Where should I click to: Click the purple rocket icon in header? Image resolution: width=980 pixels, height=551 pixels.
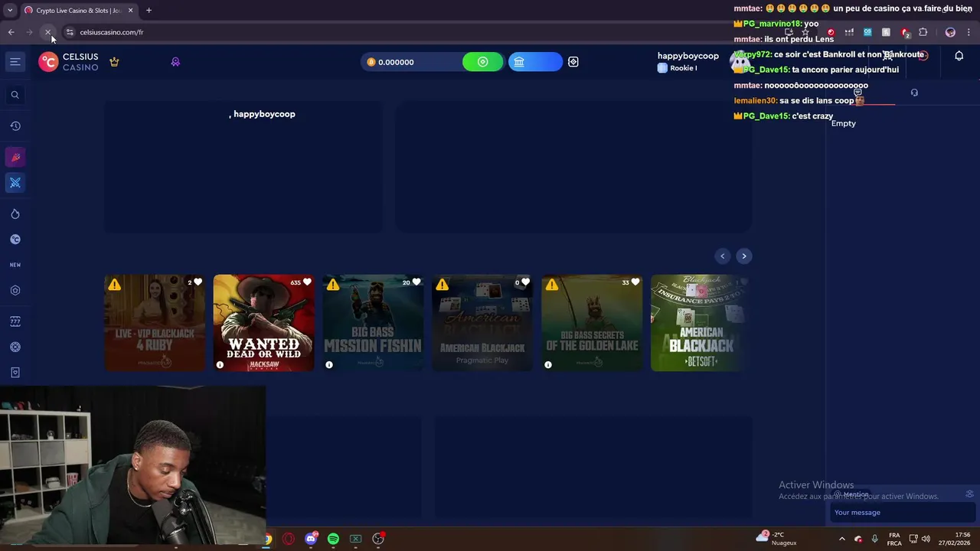[175, 62]
